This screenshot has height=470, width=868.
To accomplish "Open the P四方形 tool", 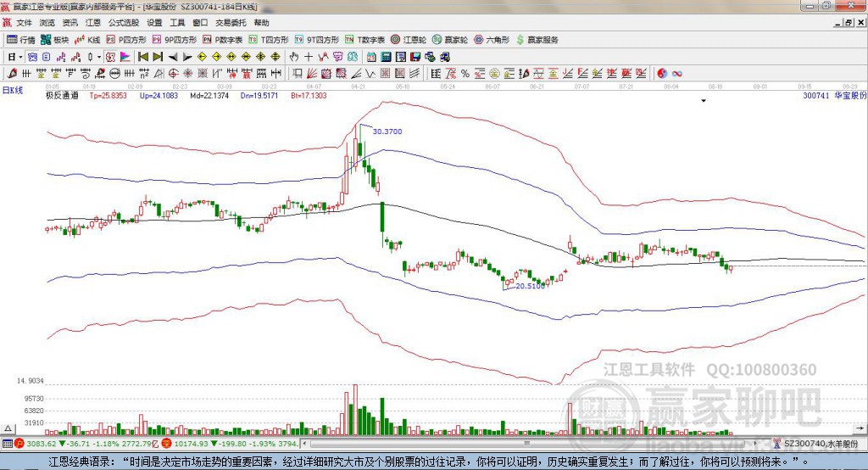I will (x=126, y=40).
